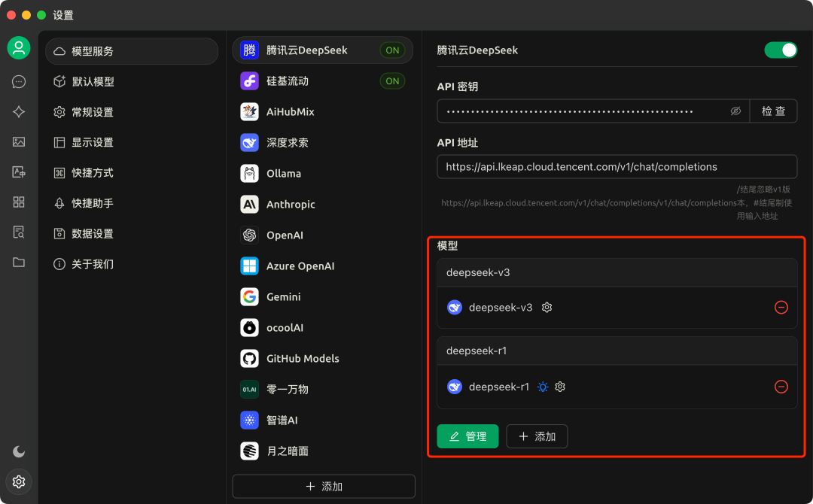The image size is (813, 504).
Task: Remove deepseek-v3 model with minus icon
Action: pos(781,308)
